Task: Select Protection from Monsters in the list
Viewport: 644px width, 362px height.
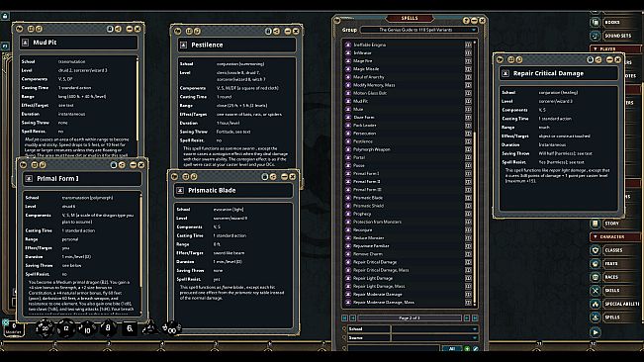Action: (377, 222)
